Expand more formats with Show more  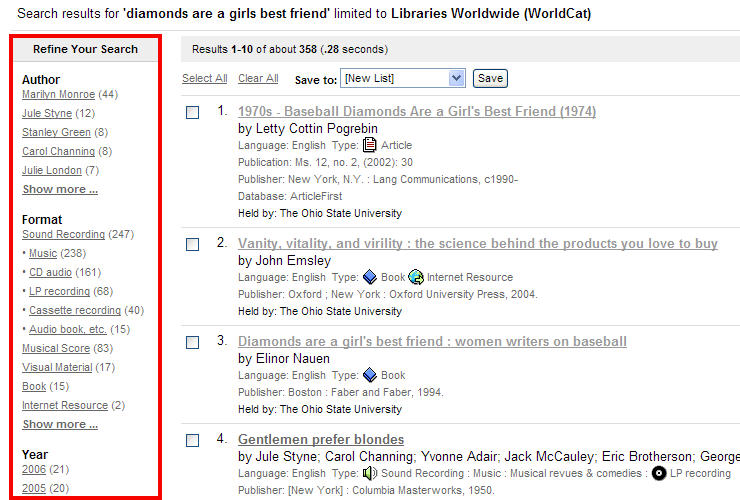click(60, 424)
